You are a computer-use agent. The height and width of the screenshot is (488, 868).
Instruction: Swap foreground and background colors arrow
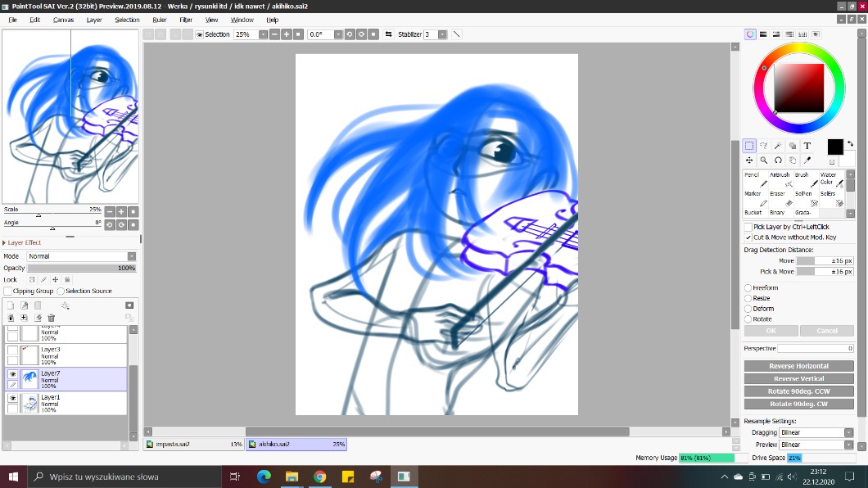coord(850,143)
